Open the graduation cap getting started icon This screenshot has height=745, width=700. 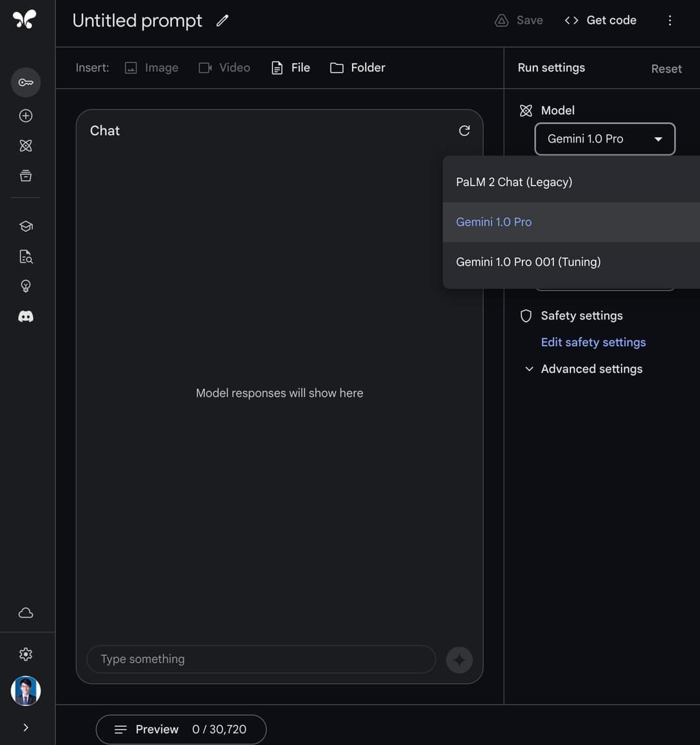pos(26,226)
